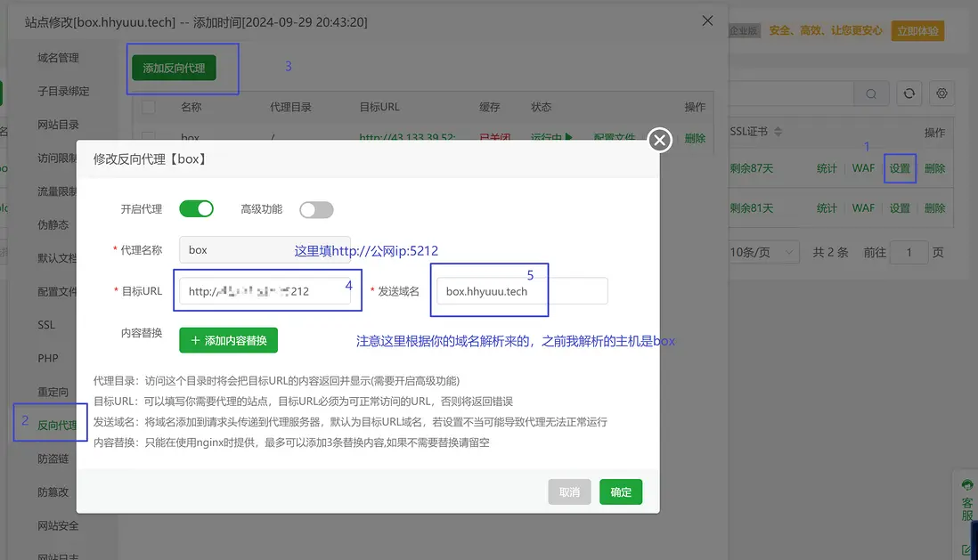Open SSL menu item
The image size is (978, 560).
pos(46,325)
